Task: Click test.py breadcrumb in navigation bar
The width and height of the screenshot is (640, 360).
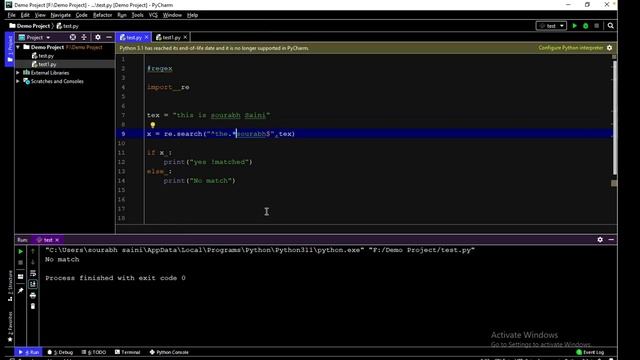Action: point(68,26)
